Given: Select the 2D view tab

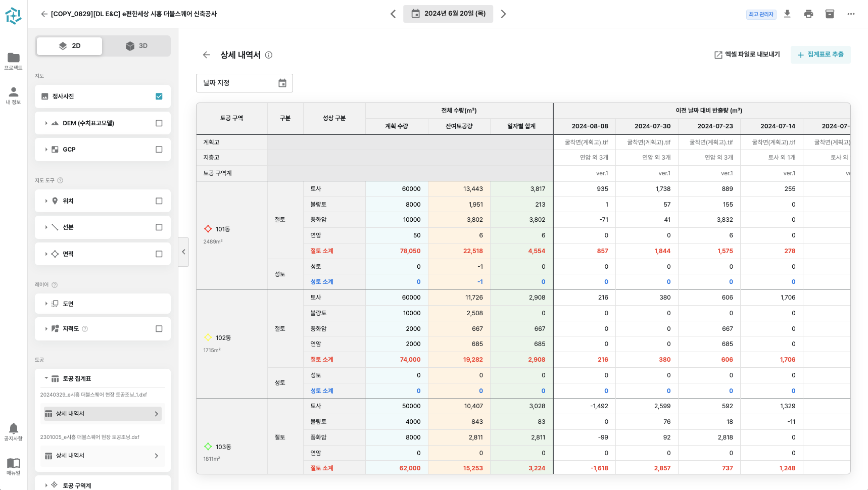Looking at the screenshot, I should [x=69, y=45].
